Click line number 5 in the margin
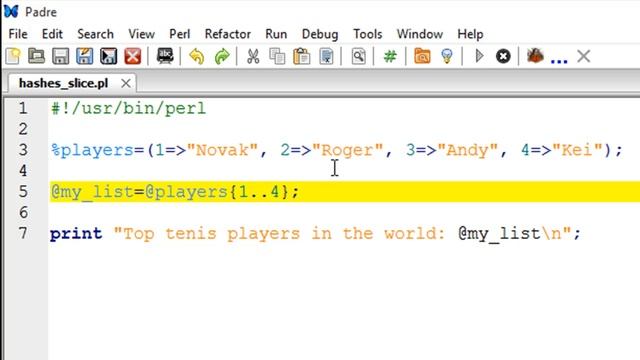Image resolution: width=640 pixels, height=360 pixels. click(23, 191)
